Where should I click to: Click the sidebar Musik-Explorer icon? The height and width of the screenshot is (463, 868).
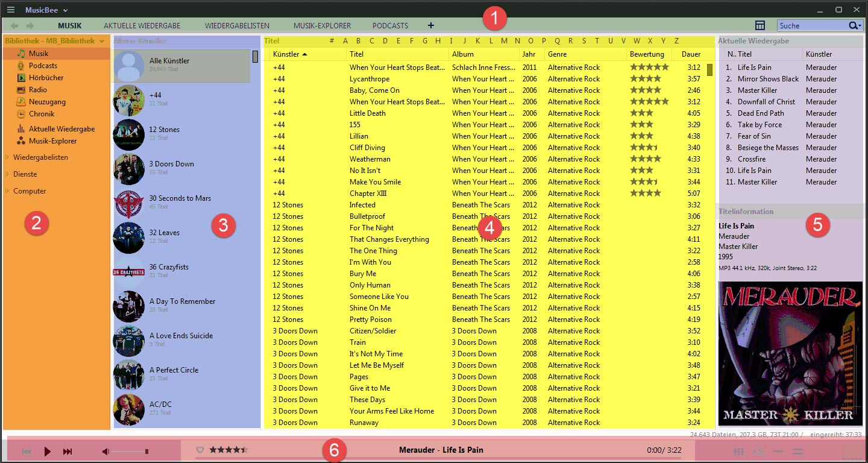pyautogui.click(x=21, y=141)
